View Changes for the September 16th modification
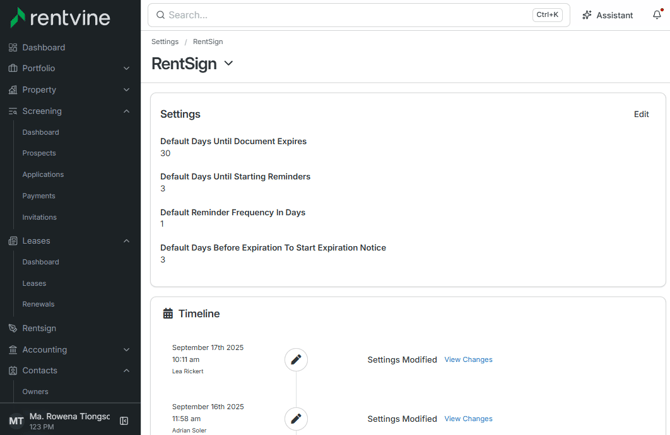The height and width of the screenshot is (435, 670). tap(468, 419)
